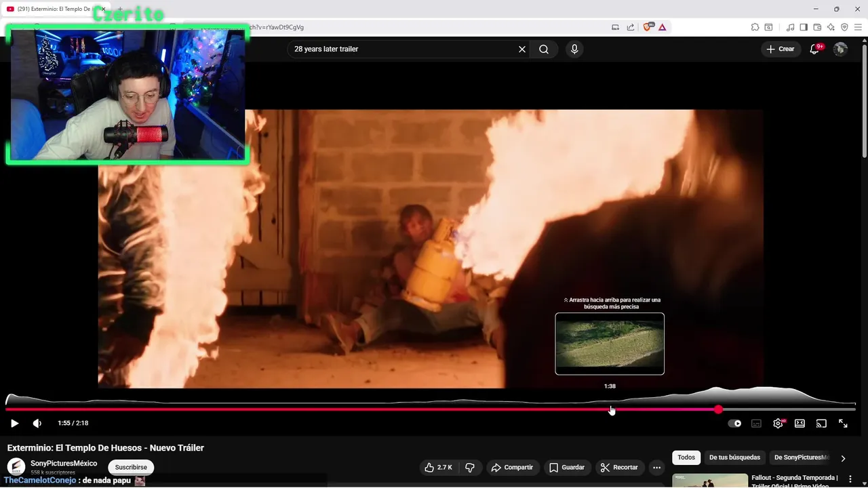Image resolution: width=868 pixels, height=488 pixels.
Task: Play the paused trailer video
Action: (x=14, y=423)
